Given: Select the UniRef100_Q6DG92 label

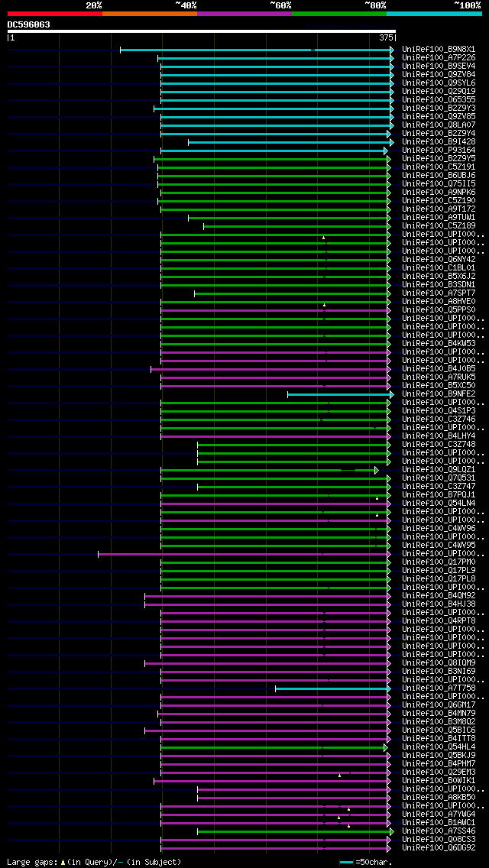Looking at the screenshot, I should 439,849.
